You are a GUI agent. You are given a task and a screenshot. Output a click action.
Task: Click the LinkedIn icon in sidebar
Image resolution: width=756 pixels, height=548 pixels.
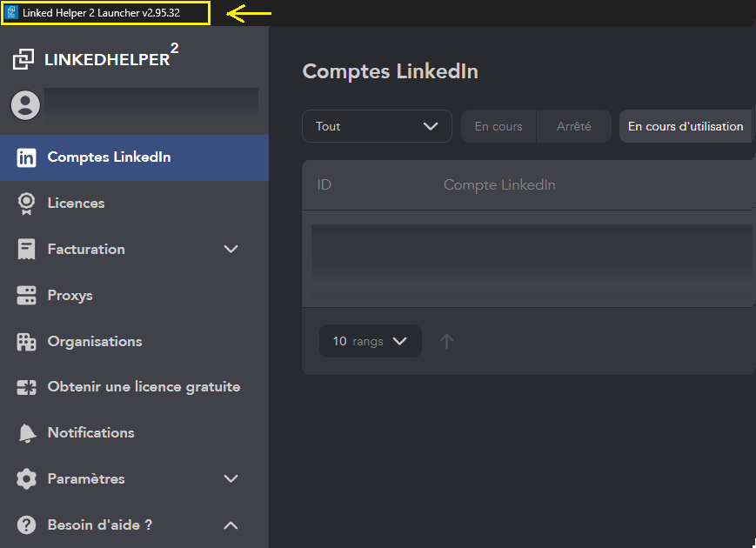pos(27,157)
